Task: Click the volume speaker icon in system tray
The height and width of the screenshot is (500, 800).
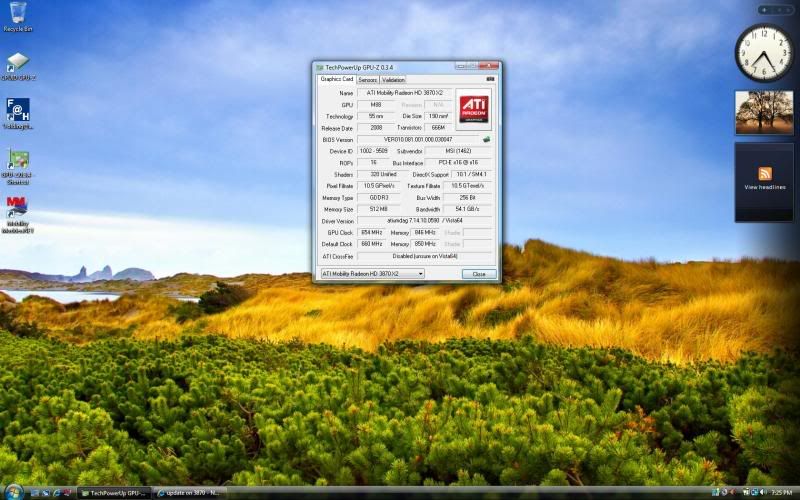Action: point(763,492)
